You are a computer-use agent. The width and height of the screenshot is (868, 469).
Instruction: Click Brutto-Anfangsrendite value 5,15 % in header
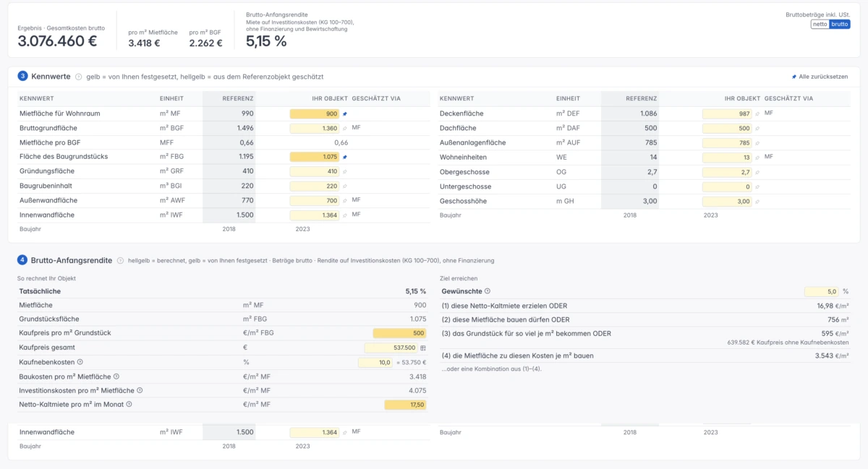[x=267, y=41]
